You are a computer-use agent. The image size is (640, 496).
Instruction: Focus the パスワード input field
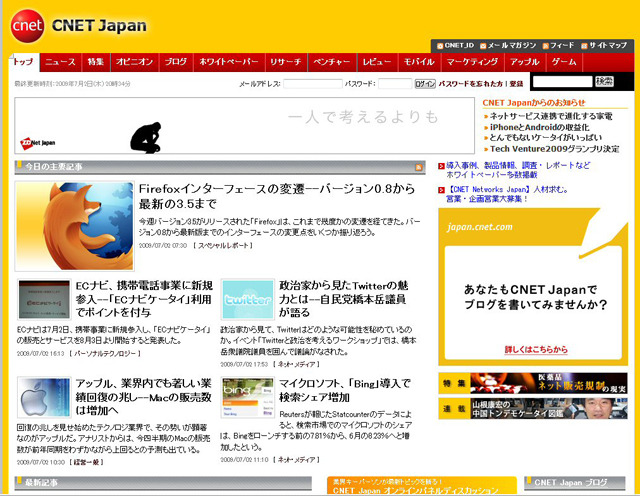pos(395,84)
